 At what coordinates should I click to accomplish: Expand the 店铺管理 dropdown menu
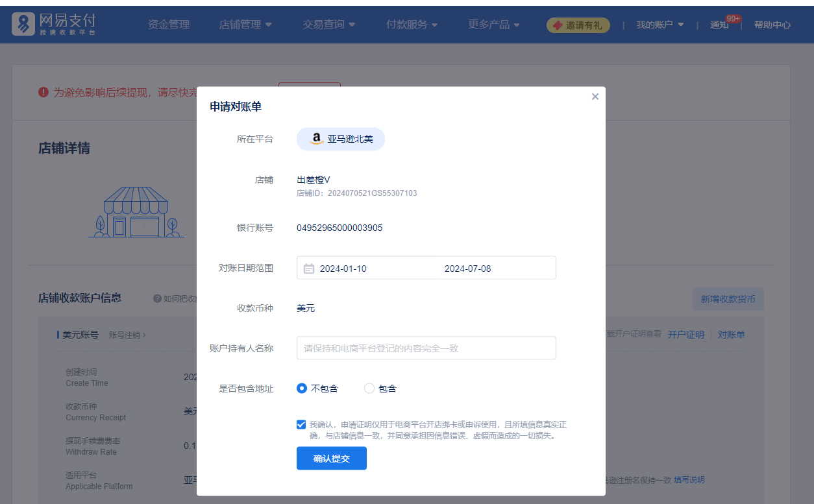click(245, 25)
